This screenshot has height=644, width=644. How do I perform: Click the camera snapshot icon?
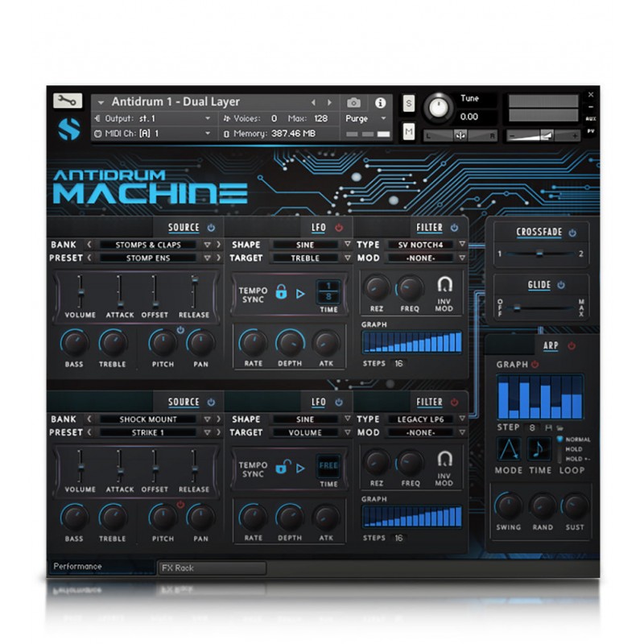click(353, 102)
